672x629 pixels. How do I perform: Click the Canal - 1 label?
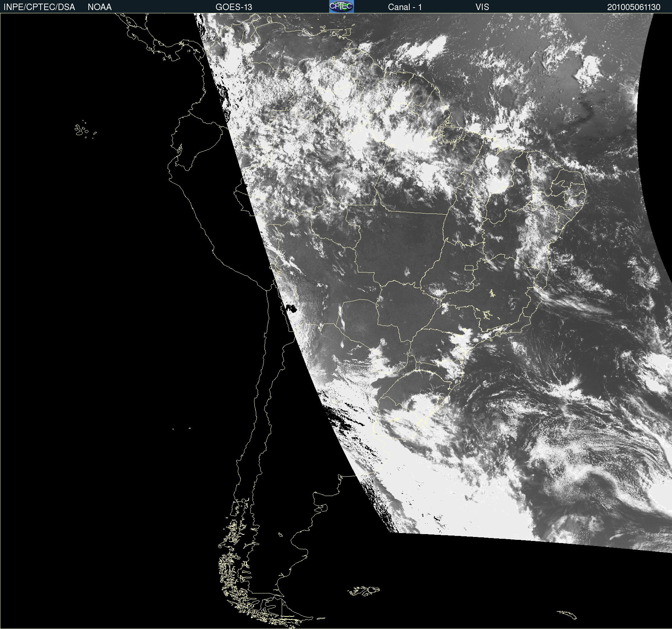[x=405, y=7]
